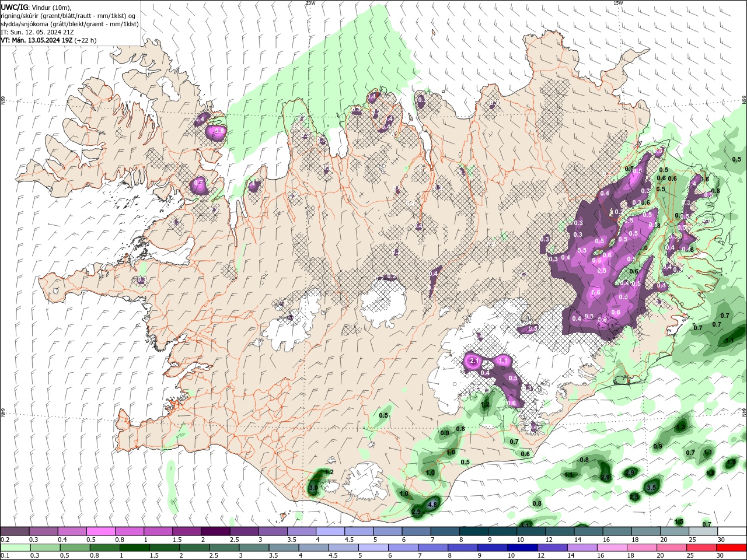Click the 4.8 rainfall value on the south coast
Viewport: 747px width, 560px height.
tap(432, 504)
